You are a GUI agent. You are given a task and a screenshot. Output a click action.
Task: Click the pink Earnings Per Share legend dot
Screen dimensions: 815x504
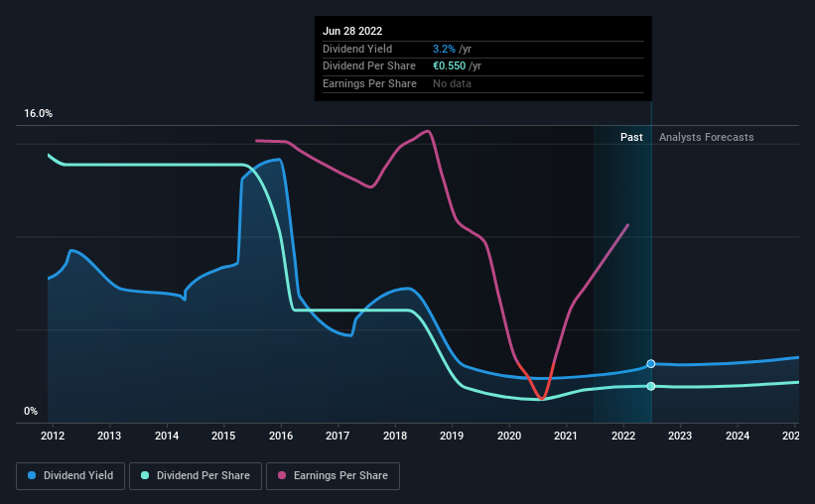tap(282, 475)
